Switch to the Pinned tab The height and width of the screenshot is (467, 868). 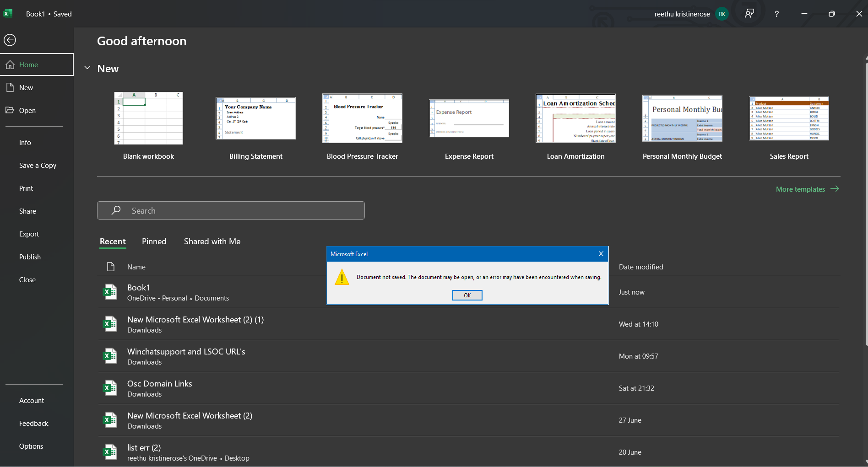[154, 242]
